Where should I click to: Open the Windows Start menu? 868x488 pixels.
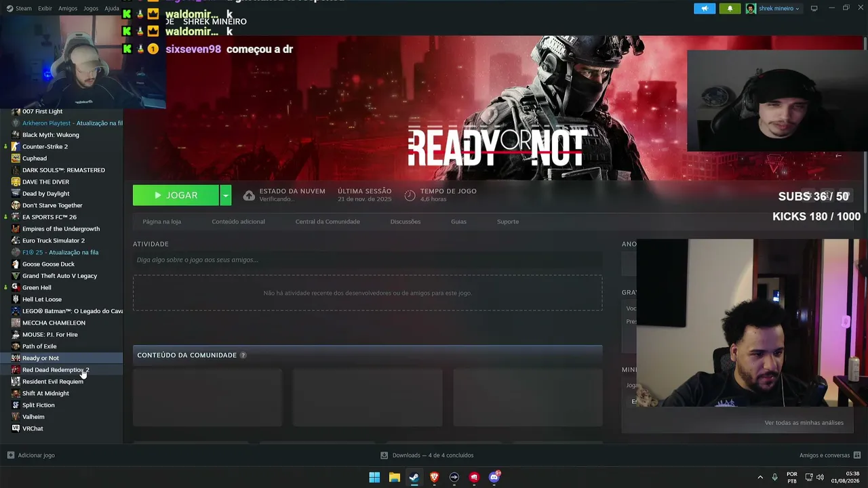pos(374,477)
